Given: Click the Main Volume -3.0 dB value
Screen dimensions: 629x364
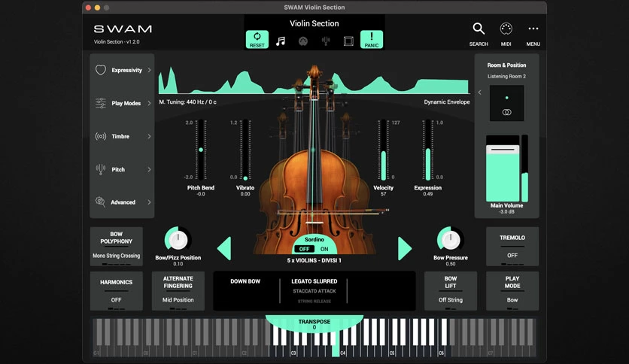Looking at the screenshot, I should click(x=506, y=211).
